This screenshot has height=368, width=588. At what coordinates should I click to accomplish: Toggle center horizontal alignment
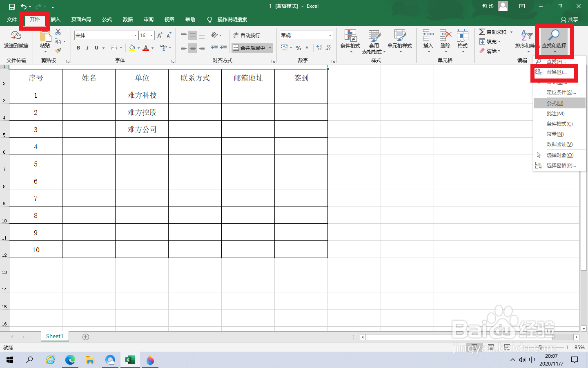pos(193,48)
